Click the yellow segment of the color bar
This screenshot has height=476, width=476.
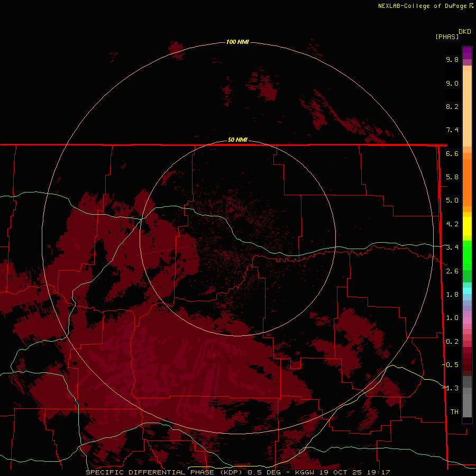click(x=467, y=226)
